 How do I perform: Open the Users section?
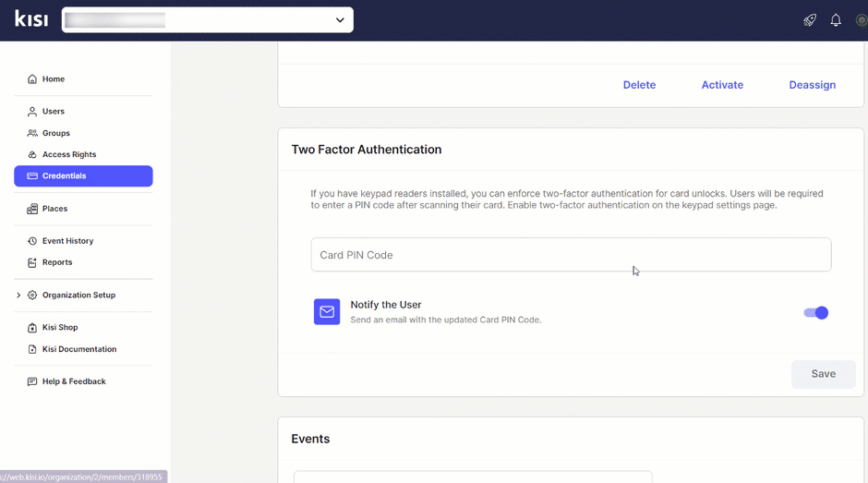tap(54, 112)
